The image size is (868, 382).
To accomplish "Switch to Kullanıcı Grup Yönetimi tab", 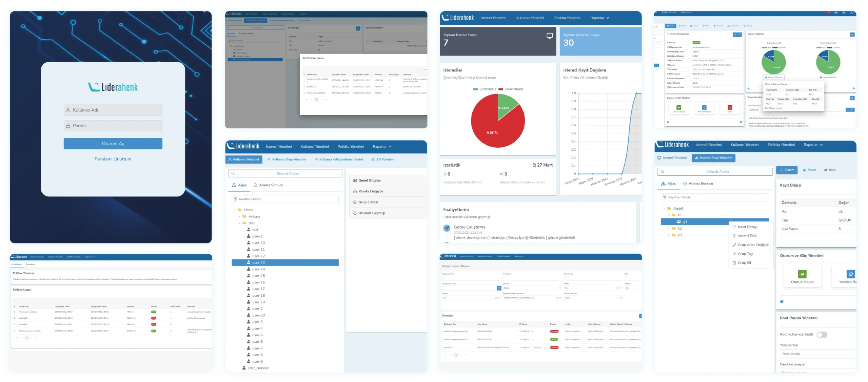I will (287, 160).
